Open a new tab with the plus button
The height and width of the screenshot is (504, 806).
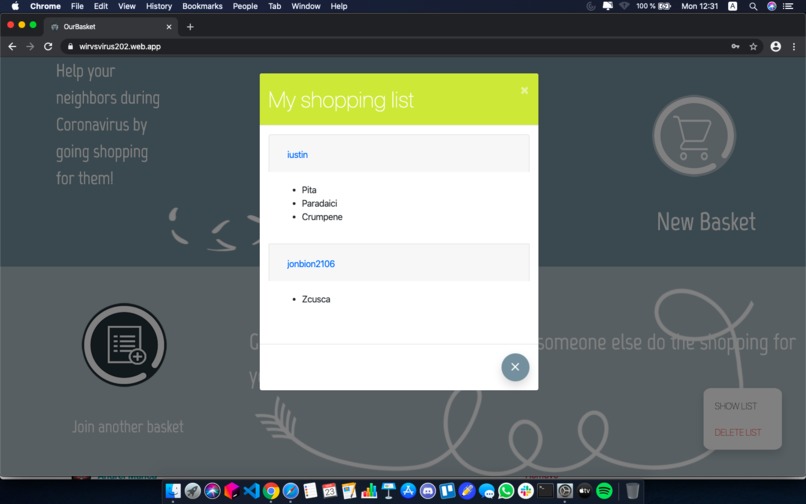[x=190, y=27]
